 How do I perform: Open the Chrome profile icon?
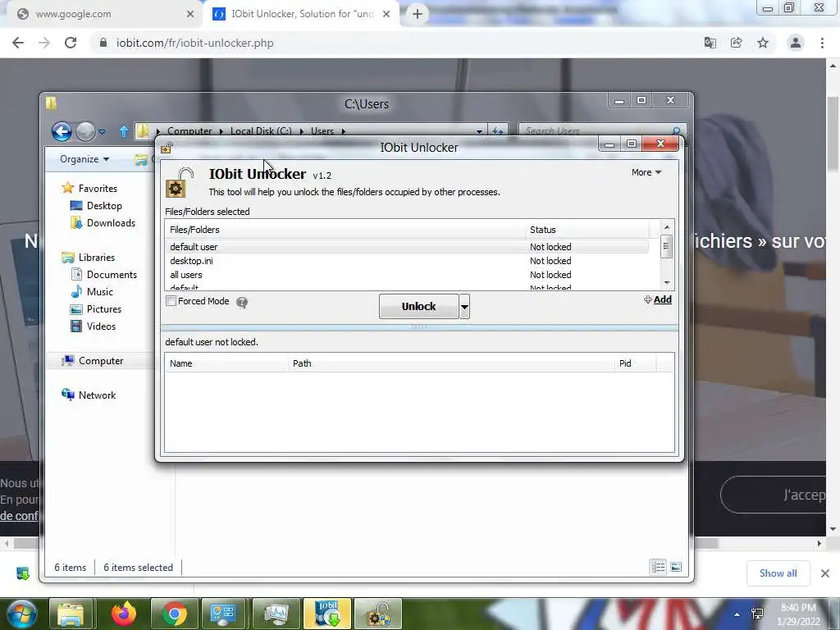point(796,43)
